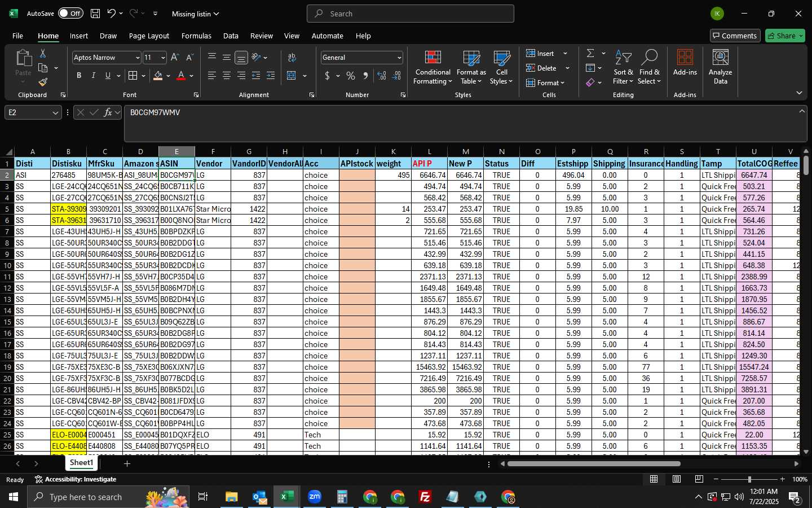
Task: Click the Percent Style icon
Action: [x=351, y=76]
